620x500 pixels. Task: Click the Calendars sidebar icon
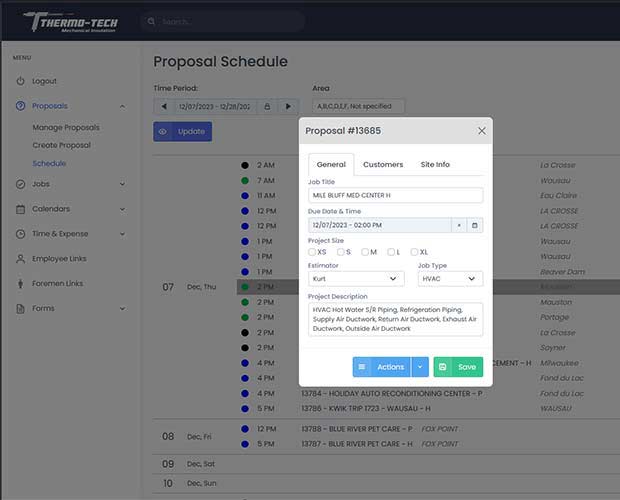coord(20,209)
